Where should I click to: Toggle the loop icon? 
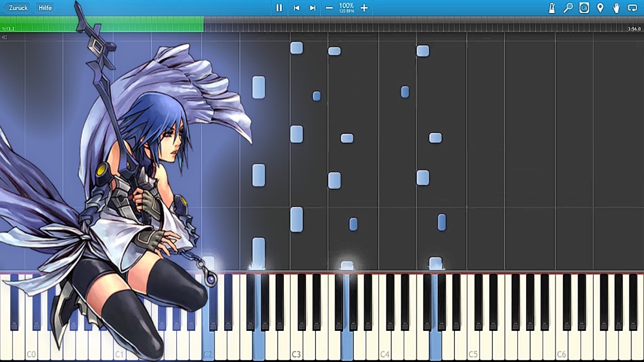tap(632, 8)
